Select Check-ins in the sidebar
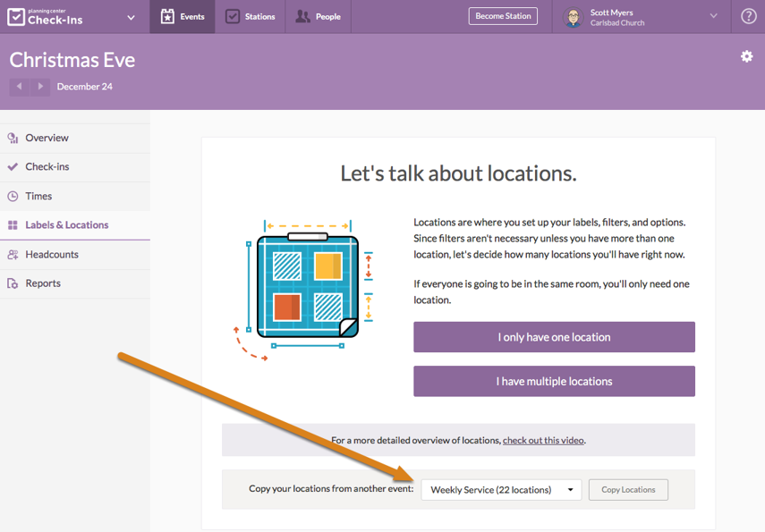The height and width of the screenshot is (532, 765). pos(47,167)
